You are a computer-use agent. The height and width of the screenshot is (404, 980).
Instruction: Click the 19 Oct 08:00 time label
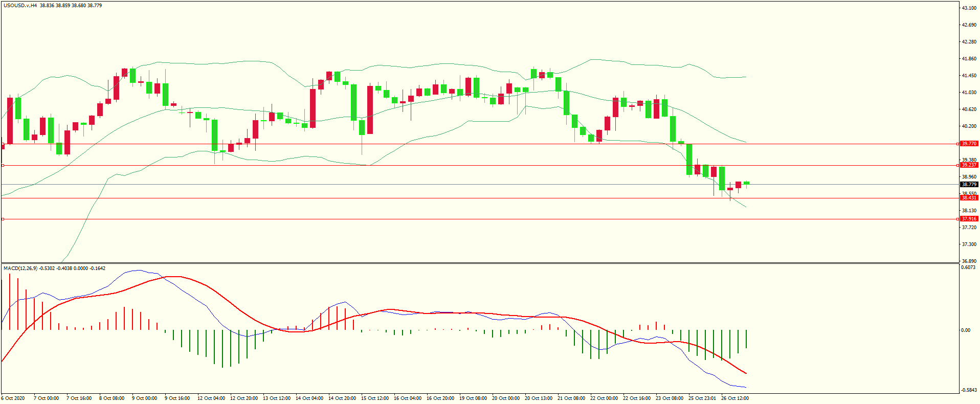click(x=473, y=398)
